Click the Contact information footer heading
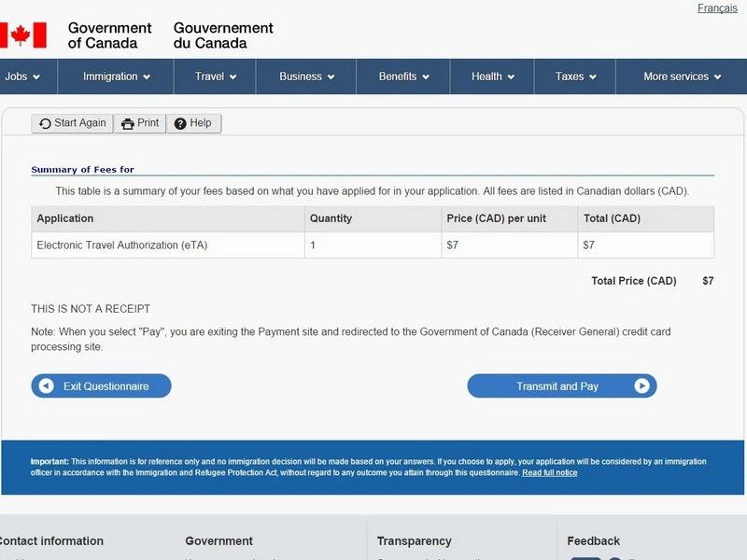 pos(50,541)
